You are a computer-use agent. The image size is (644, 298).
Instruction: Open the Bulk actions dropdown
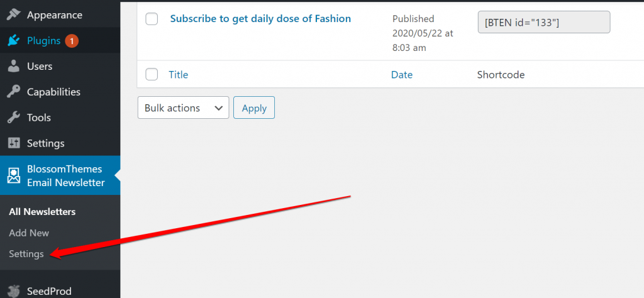[183, 108]
